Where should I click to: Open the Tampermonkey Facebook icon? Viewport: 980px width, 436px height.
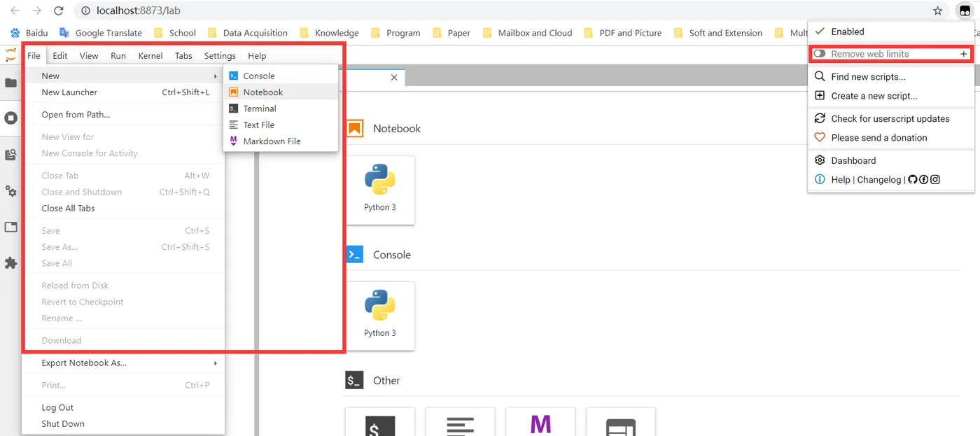924,180
